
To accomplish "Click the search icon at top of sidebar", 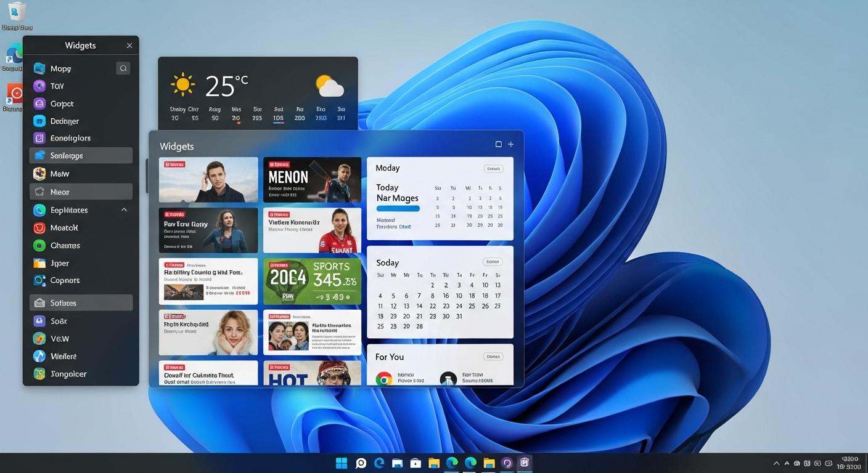I will 123,68.
